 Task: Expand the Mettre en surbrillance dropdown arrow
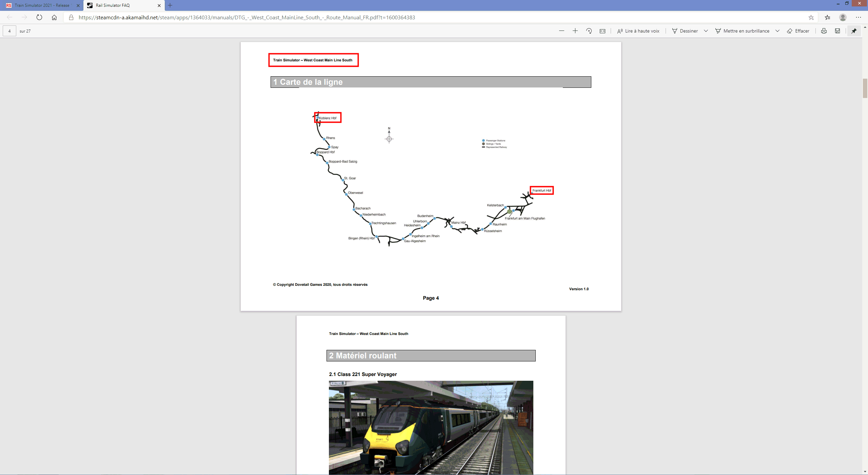777,31
